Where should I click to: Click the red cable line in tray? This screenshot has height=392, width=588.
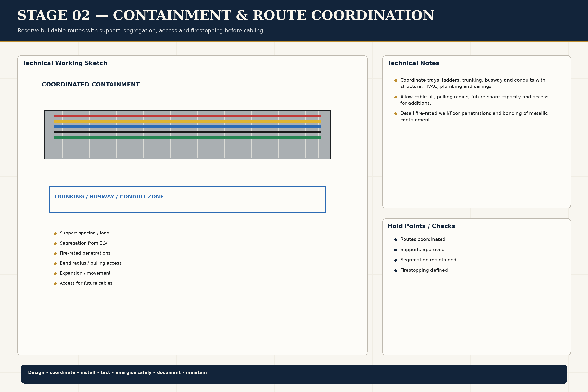(x=187, y=116)
